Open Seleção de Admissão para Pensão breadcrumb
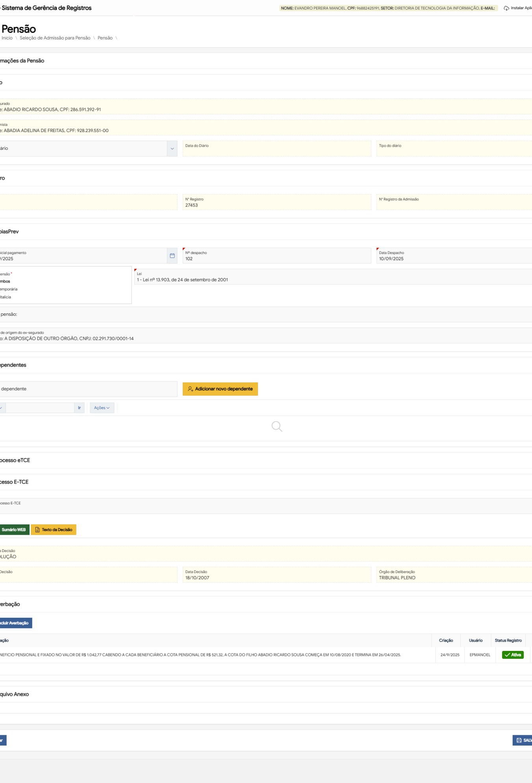The width and height of the screenshot is (532, 783). (55, 38)
